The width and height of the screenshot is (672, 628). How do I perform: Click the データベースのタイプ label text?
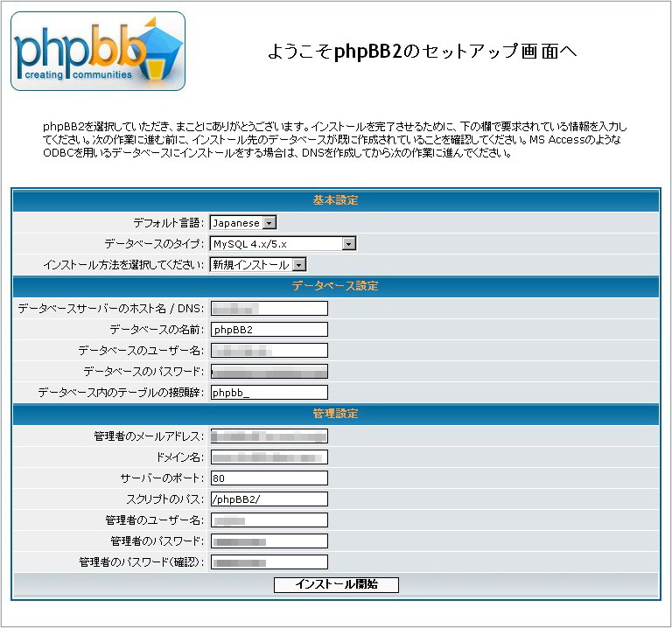tap(154, 244)
